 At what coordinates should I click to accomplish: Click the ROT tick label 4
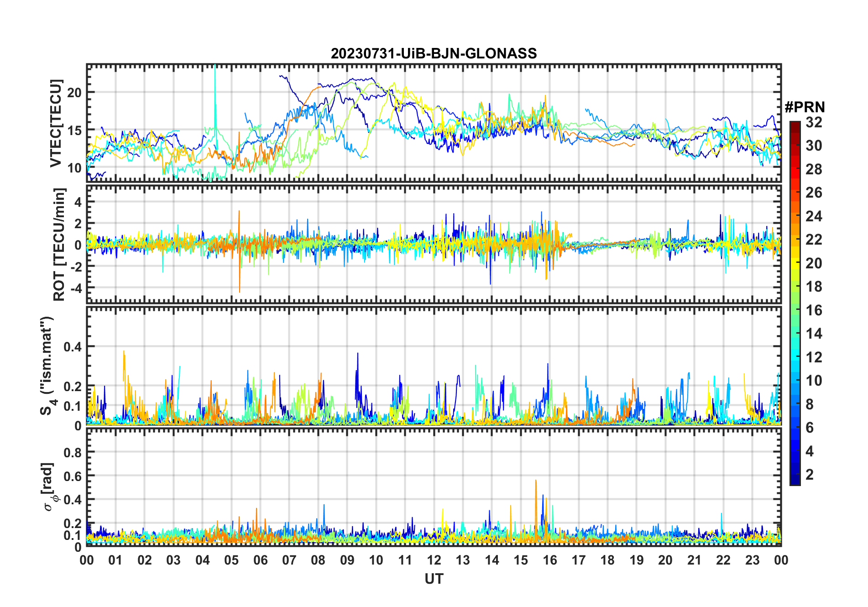point(78,202)
